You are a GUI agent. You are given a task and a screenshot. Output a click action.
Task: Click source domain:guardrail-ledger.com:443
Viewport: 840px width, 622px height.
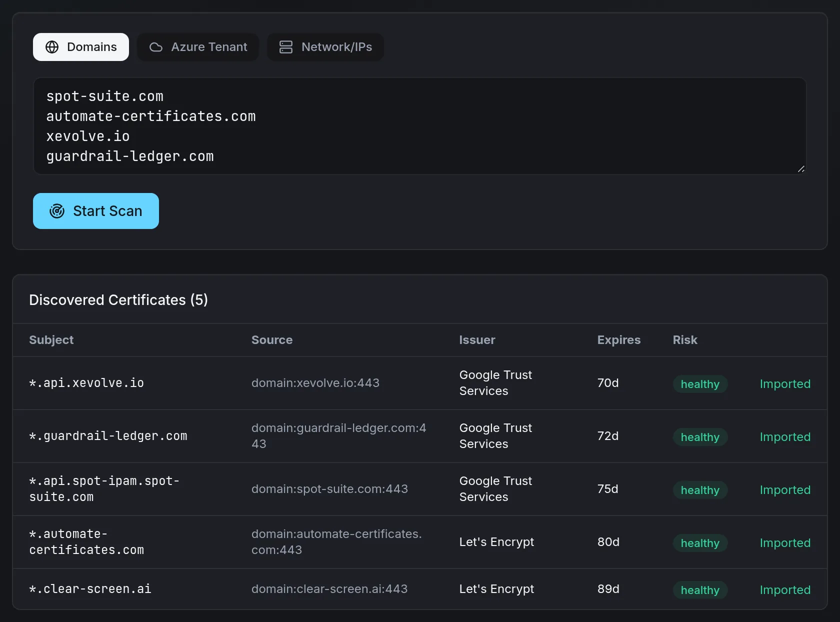pos(339,436)
